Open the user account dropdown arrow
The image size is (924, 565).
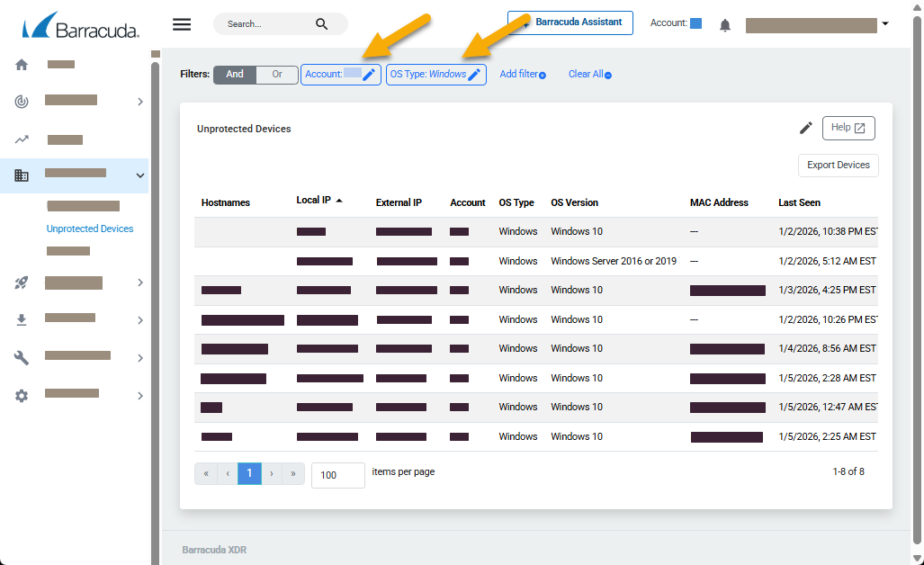pos(885,24)
